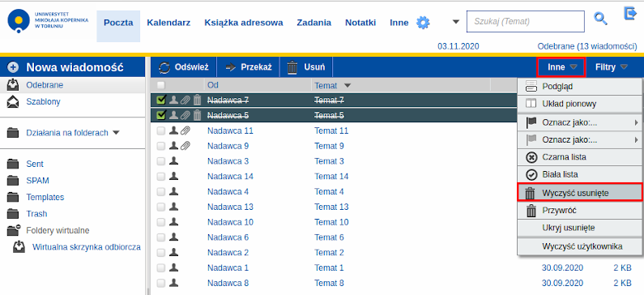This screenshot has height=295, width=644.
Task: Uncheck the Nadawca 7 message checkbox
Action: coord(161,100)
